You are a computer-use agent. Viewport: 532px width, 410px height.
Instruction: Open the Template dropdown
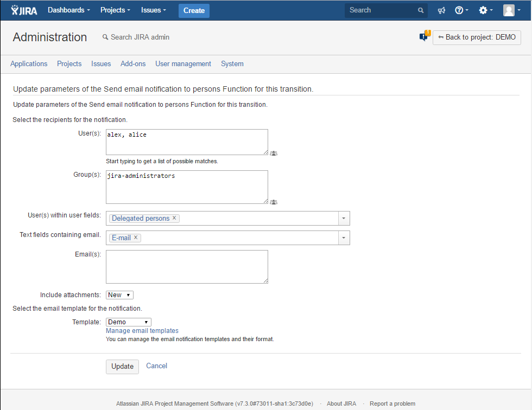(129, 322)
